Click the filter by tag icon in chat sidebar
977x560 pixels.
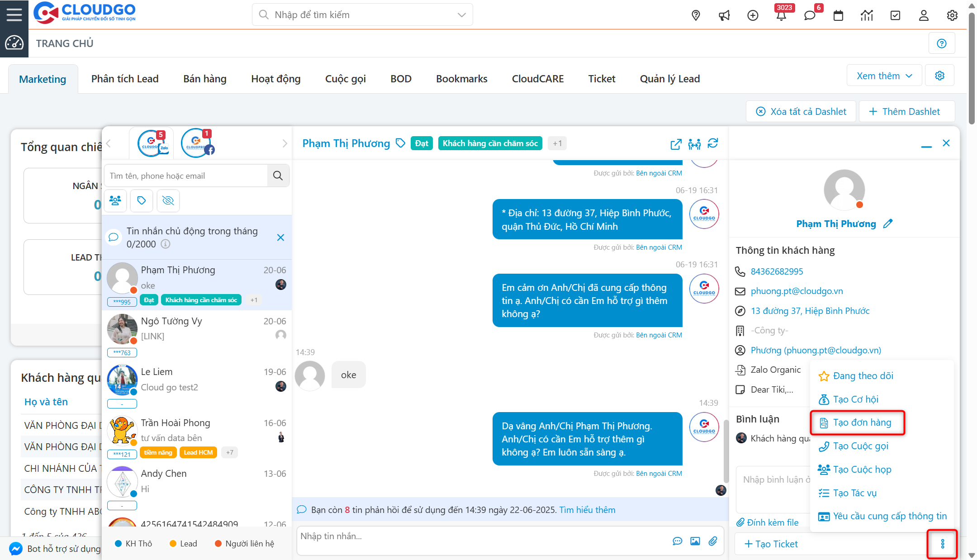pos(142,200)
